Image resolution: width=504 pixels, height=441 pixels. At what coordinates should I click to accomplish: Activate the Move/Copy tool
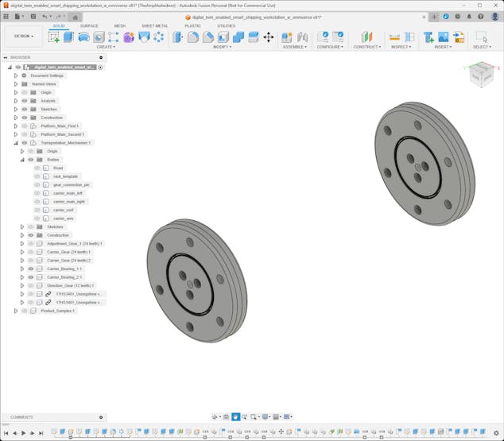[x=268, y=37]
